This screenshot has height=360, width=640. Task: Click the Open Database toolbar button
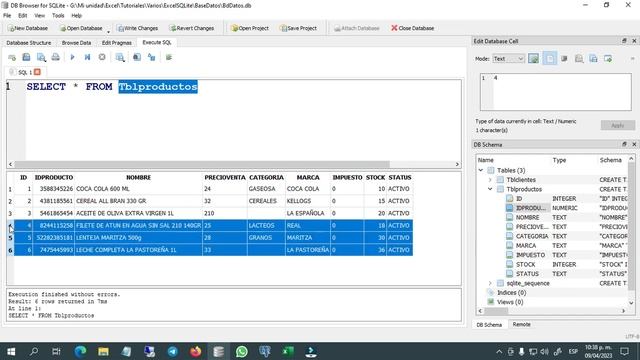point(81,28)
